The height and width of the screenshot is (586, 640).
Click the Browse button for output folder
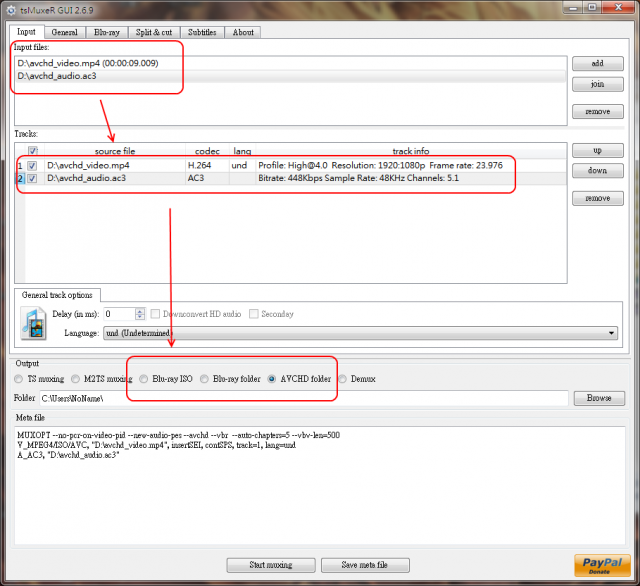(x=599, y=398)
